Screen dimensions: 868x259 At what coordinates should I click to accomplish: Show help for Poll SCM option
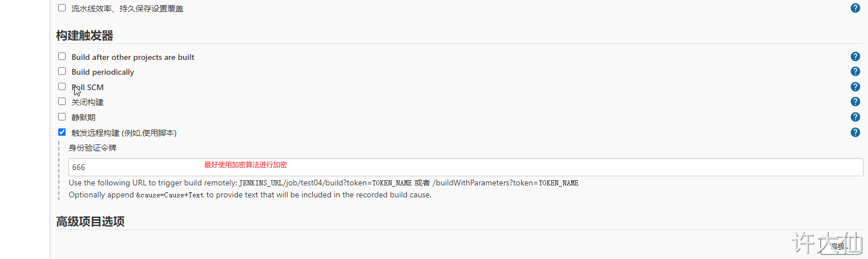pyautogui.click(x=855, y=87)
